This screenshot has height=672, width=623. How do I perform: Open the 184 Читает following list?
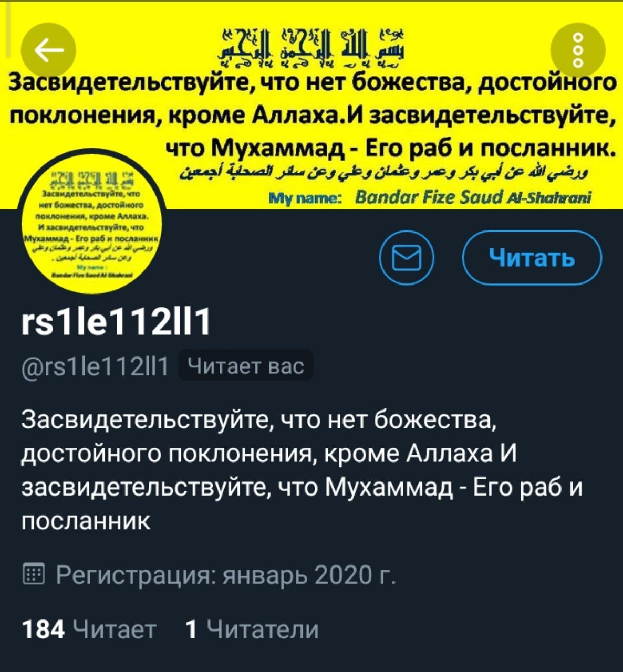point(89,629)
